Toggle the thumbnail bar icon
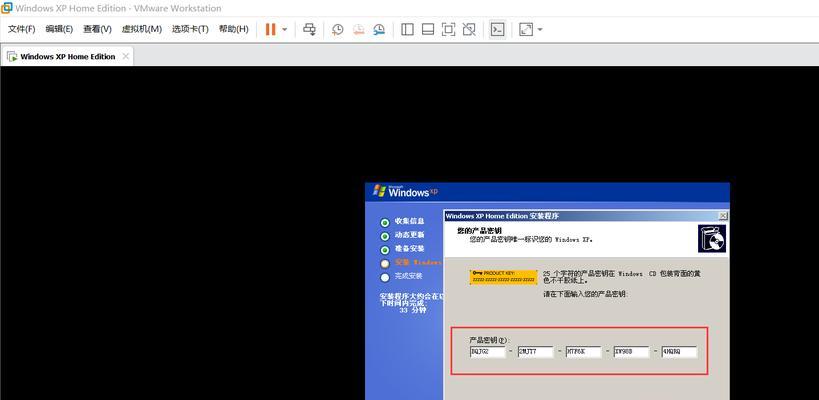Viewport: 819px width, 400px height. (x=428, y=29)
